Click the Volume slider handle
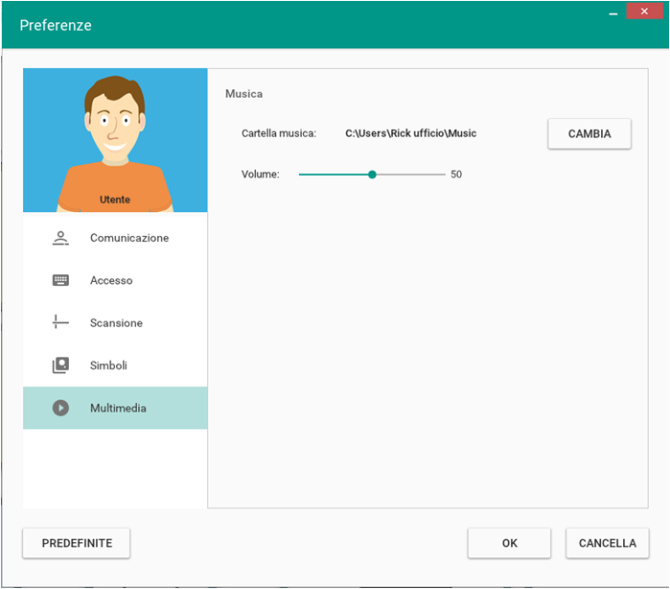Image resolution: width=670 pixels, height=589 pixels. 372,174
